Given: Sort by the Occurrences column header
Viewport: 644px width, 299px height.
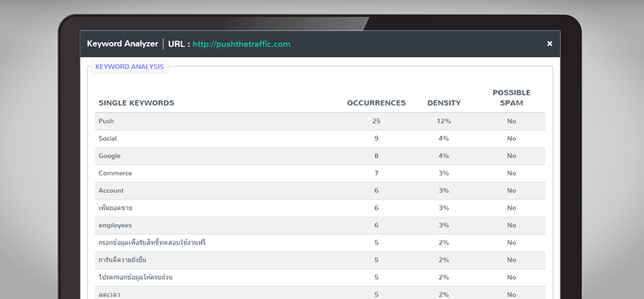Looking at the screenshot, I should point(376,103).
